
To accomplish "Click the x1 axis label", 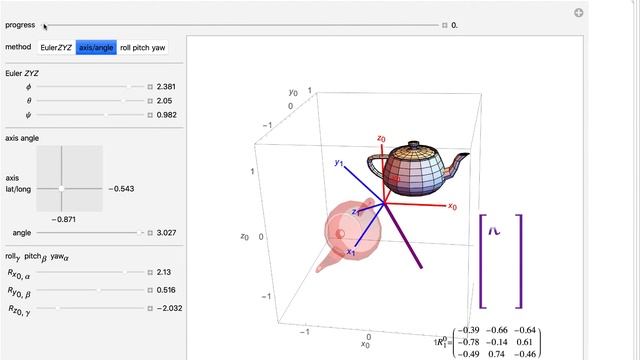I will pyautogui.click(x=351, y=252).
